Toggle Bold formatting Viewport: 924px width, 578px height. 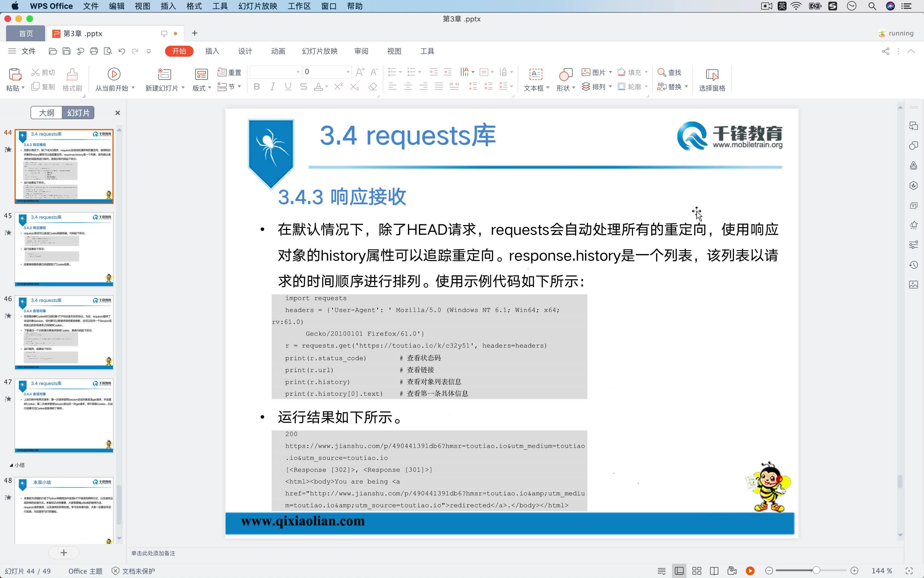click(257, 87)
